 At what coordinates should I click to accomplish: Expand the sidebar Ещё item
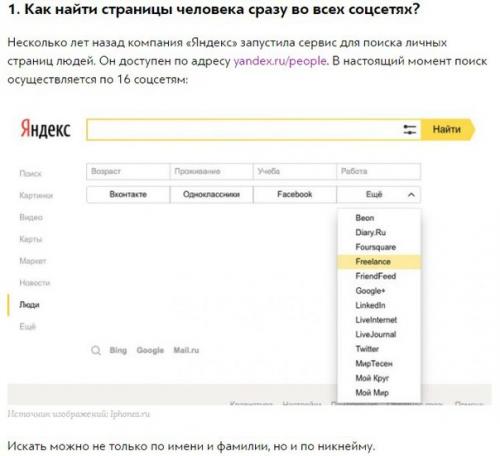click(27, 327)
